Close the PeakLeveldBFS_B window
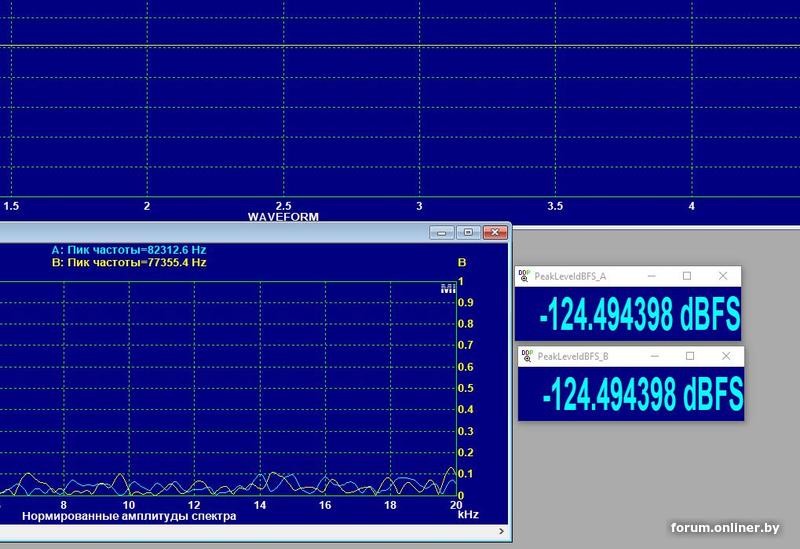Viewport: 800px width, 549px height. [x=726, y=356]
